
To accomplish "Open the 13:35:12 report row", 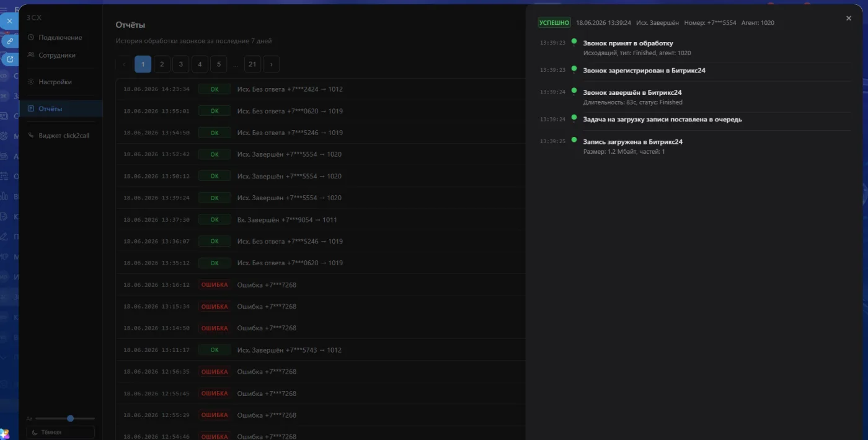I will (x=321, y=263).
